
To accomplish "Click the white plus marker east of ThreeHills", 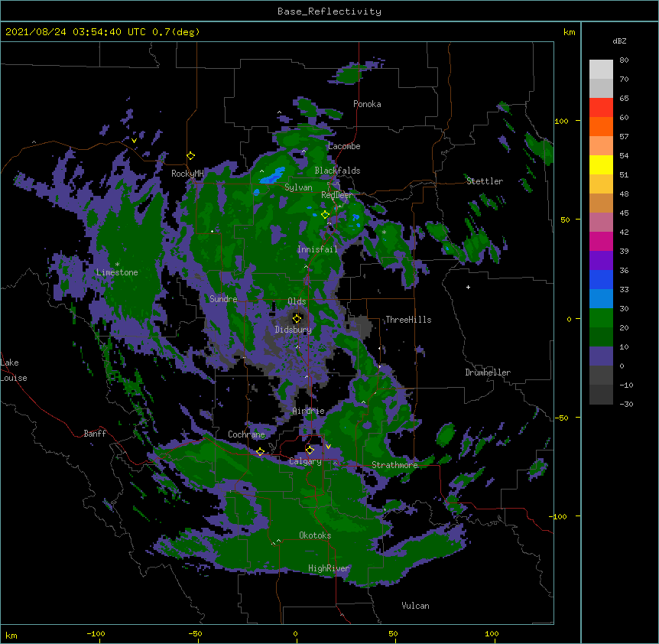I will 468,287.
